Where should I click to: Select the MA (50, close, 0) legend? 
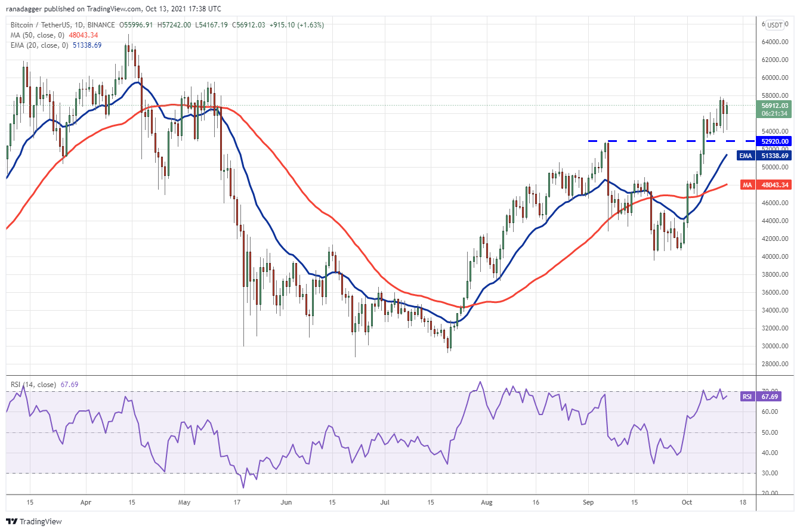(38, 35)
